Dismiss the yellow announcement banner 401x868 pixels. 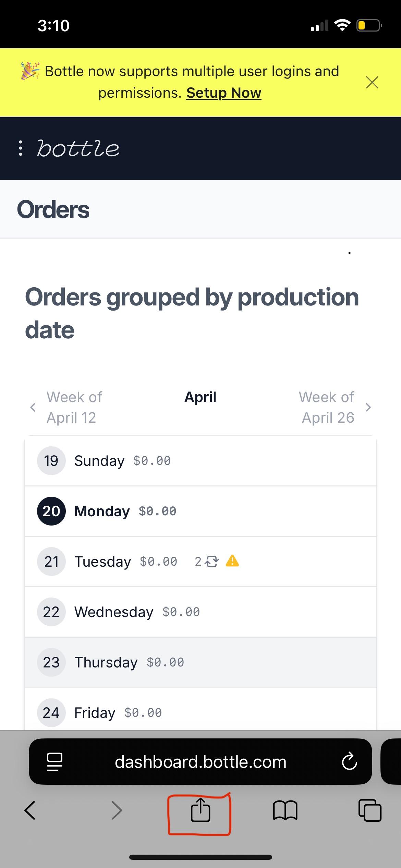pos(372,82)
